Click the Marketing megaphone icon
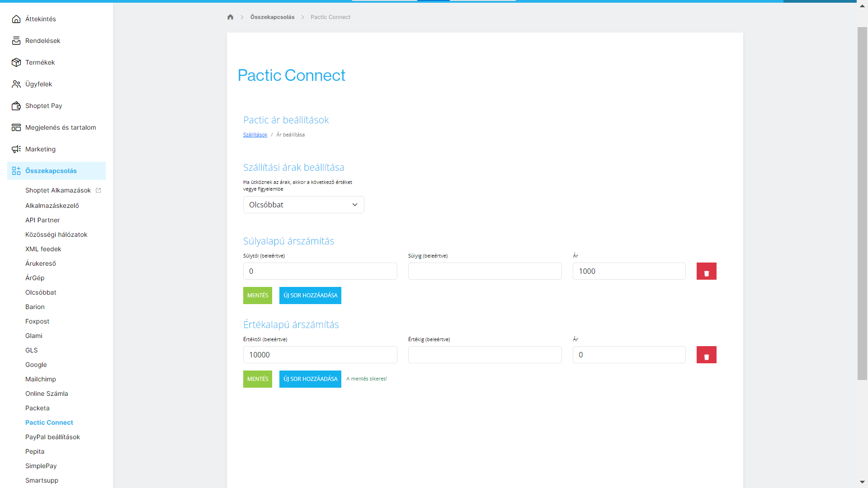The image size is (868, 488). (x=16, y=149)
